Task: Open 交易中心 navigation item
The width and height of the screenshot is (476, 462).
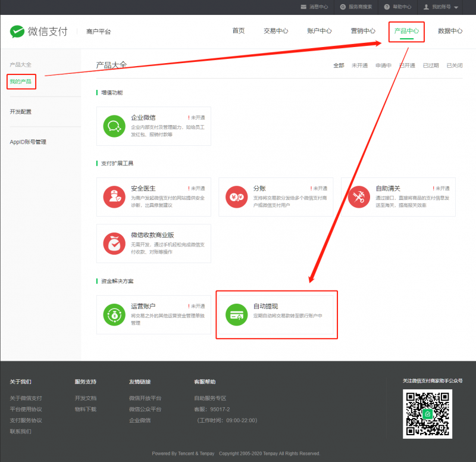Action: (x=275, y=31)
